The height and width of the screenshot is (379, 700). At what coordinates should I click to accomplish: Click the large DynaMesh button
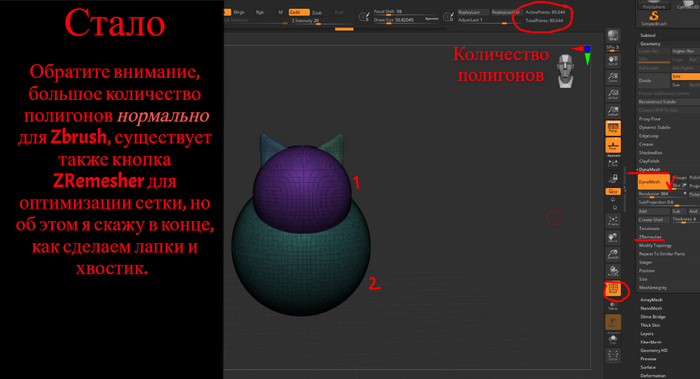(x=654, y=182)
